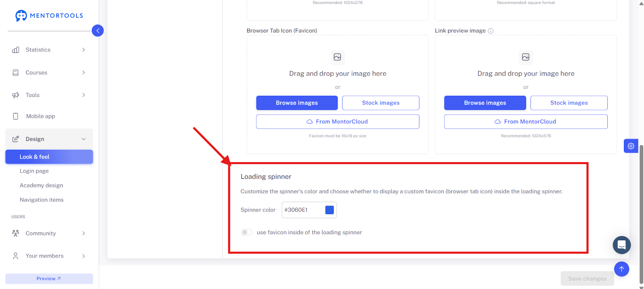The height and width of the screenshot is (289, 644).
Task: Open the spinner color blue swatch
Action: tap(330, 210)
